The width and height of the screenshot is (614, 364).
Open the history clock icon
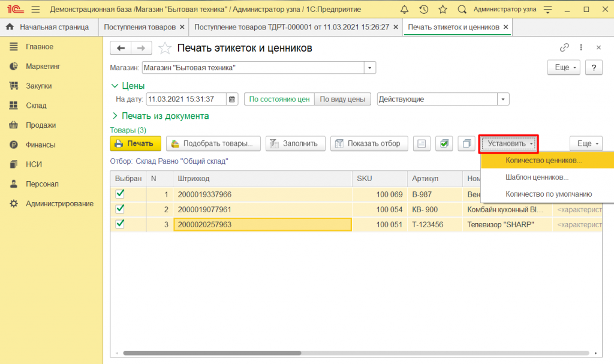pyautogui.click(x=424, y=10)
